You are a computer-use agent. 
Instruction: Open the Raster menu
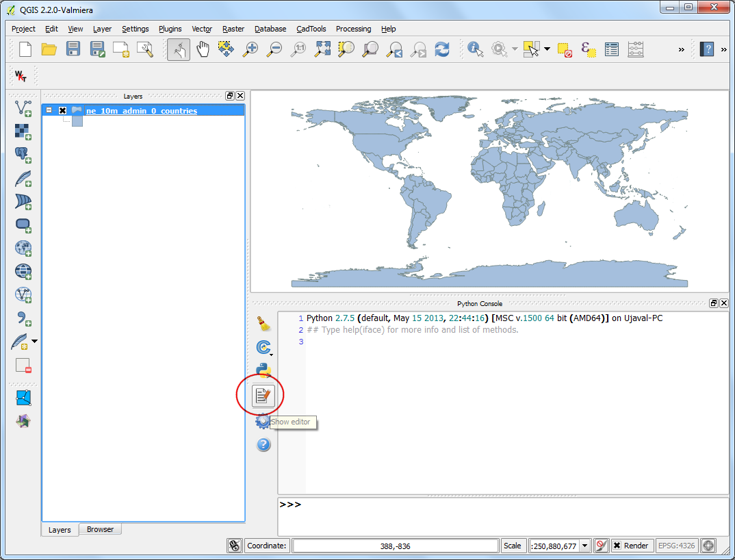[x=233, y=29]
